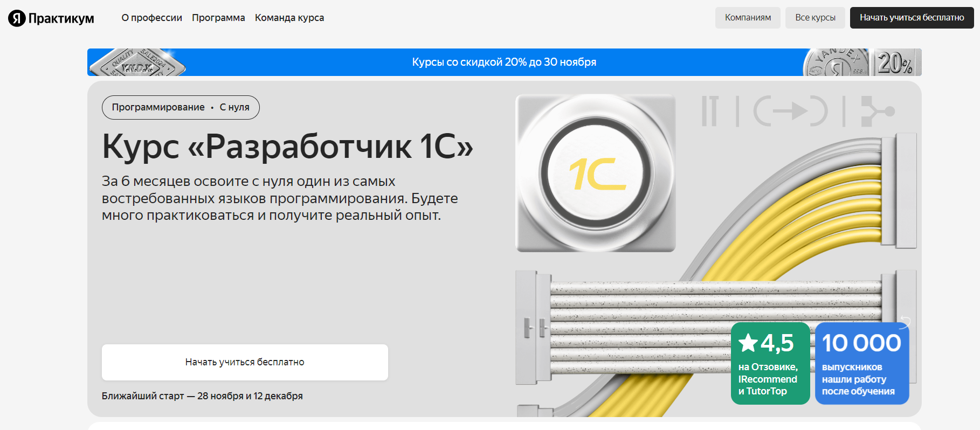Open the Яндекс Практикум logo home link

(x=51, y=18)
